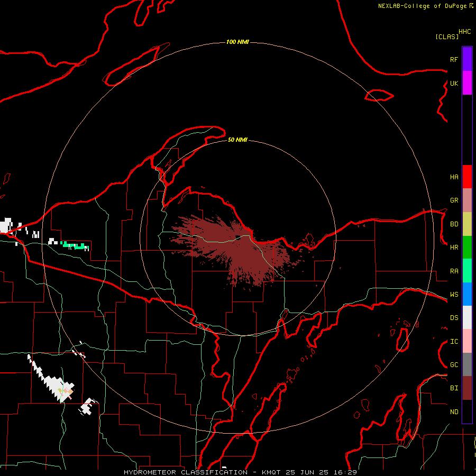This screenshot has width=476, height=476.
Task: Click the ND legend label
Action: tap(454, 412)
